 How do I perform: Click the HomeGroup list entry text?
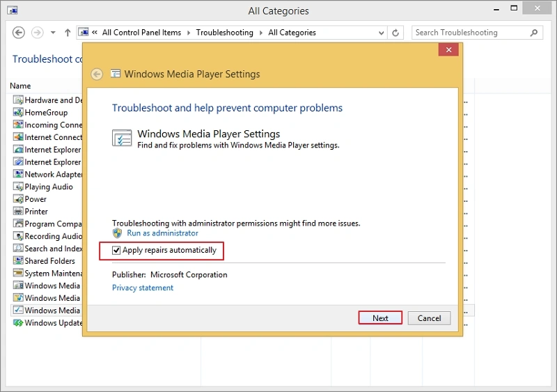pyautogui.click(x=46, y=113)
